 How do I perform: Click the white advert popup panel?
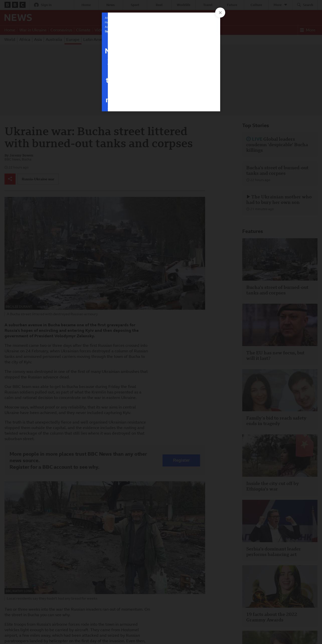tap(164, 62)
